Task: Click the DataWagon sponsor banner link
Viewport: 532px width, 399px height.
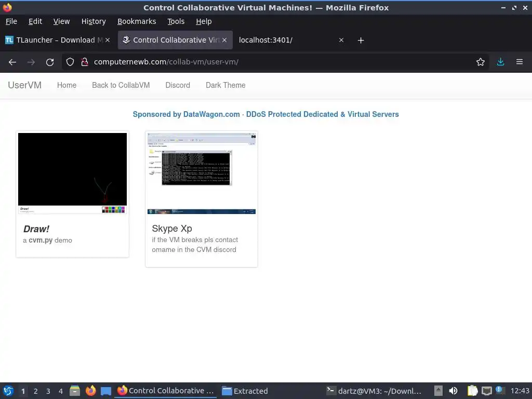Action: coord(265,114)
